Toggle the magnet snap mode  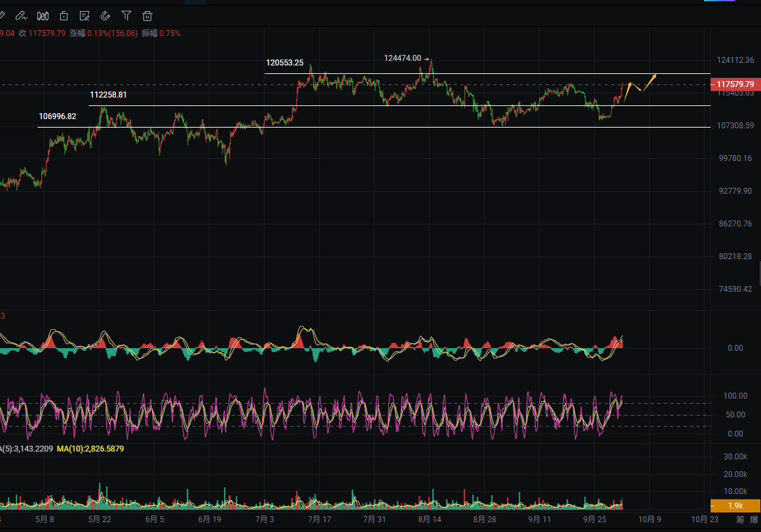[105, 16]
